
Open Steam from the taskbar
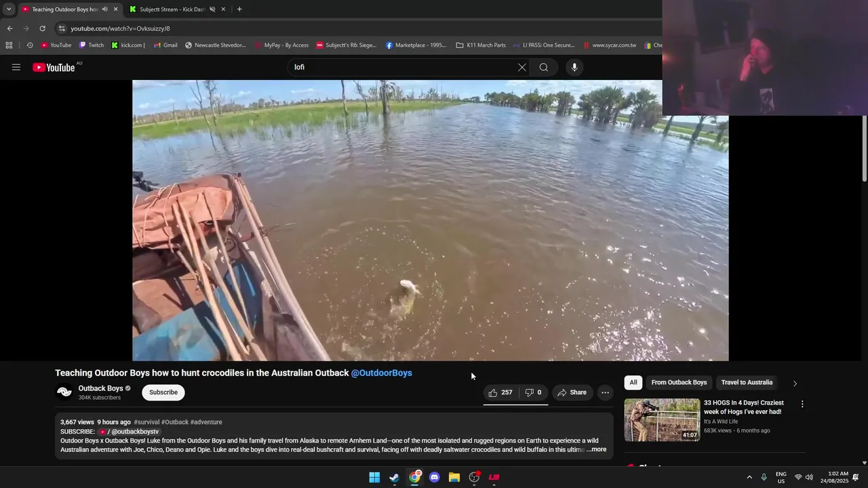(394, 477)
